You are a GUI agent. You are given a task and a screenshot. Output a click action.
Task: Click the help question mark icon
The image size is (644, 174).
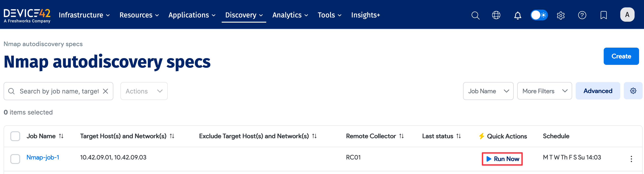click(x=582, y=15)
